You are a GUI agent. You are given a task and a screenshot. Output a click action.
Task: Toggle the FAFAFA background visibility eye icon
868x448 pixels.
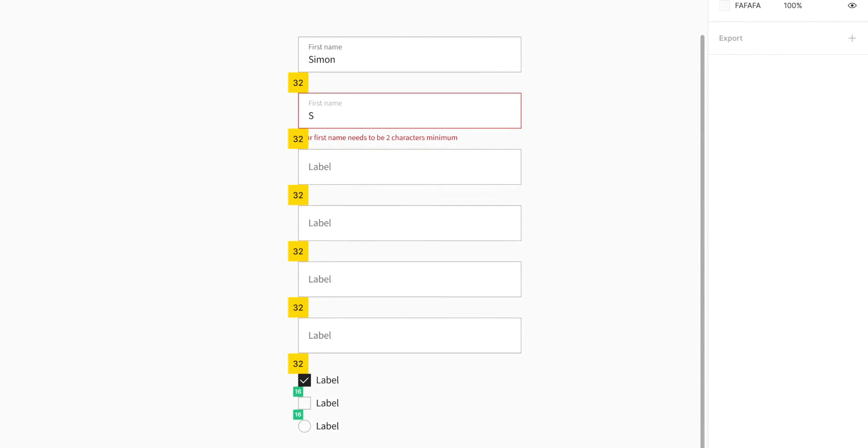(x=852, y=5)
